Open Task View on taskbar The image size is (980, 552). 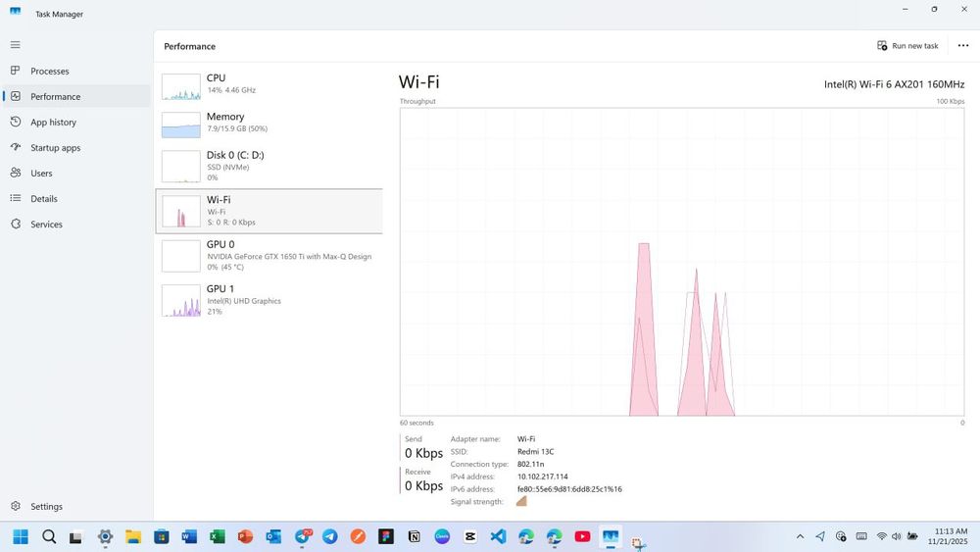pyautogui.click(x=76, y=536)
